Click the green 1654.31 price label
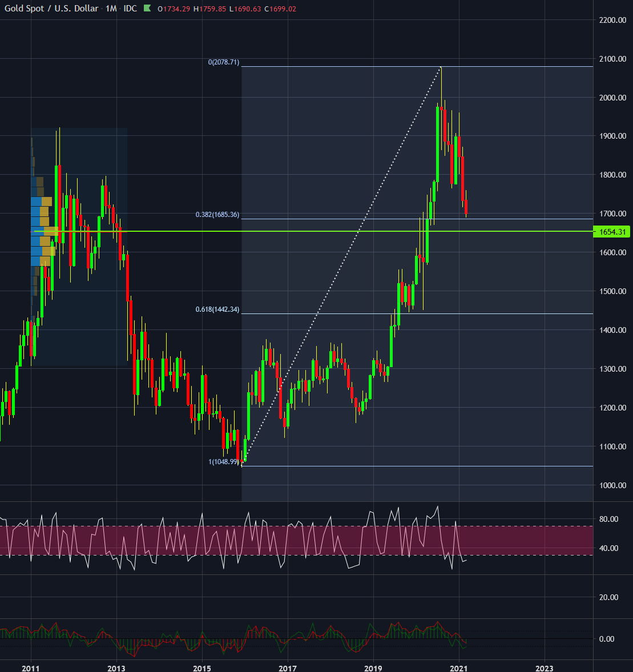Screen dimensions: 633x672 pyautogui.click(x=612, y=232)
